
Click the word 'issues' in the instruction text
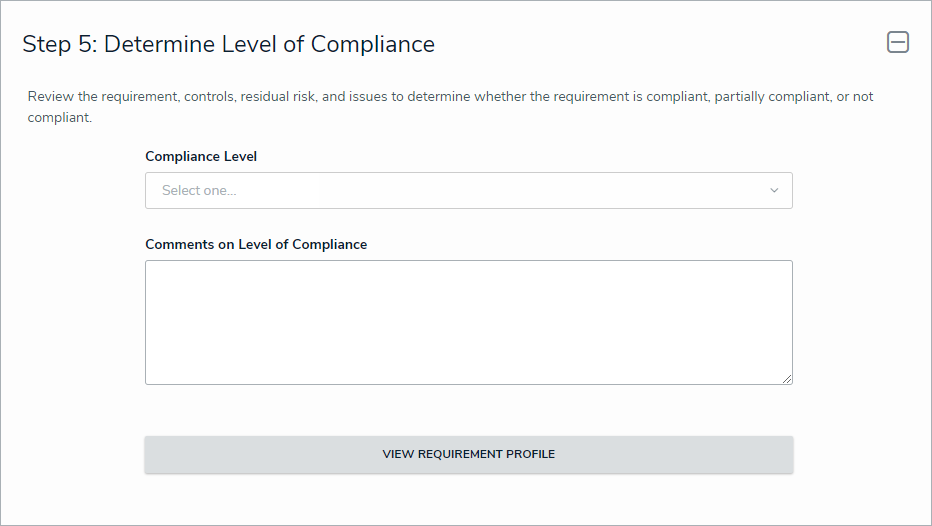tap(369, 97)
